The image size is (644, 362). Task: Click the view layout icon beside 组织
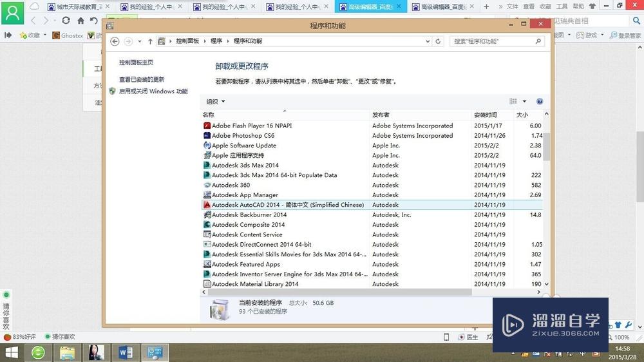point(513,101)
